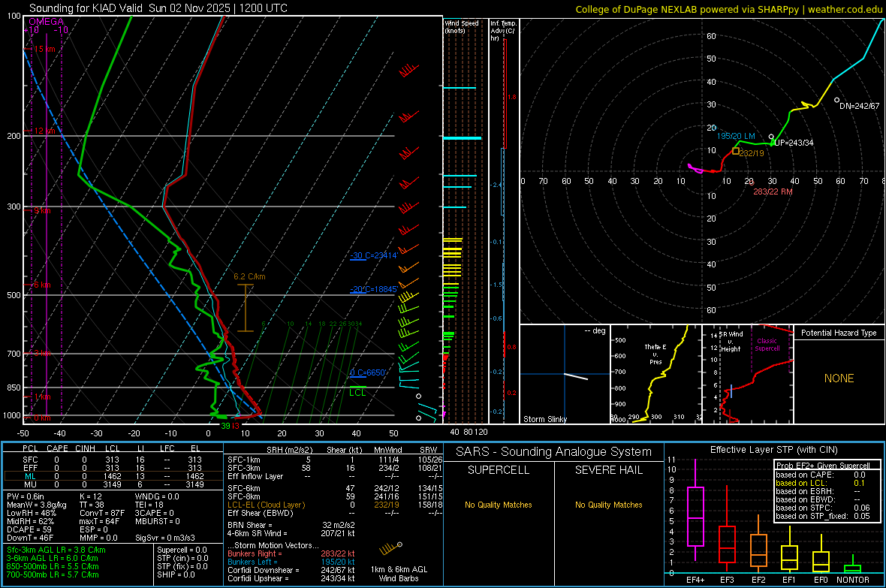The height and width of the screenshot is (588, 886).
Task: Click the 195/20 LM storm motion label
Action: (x=736, y=136)
